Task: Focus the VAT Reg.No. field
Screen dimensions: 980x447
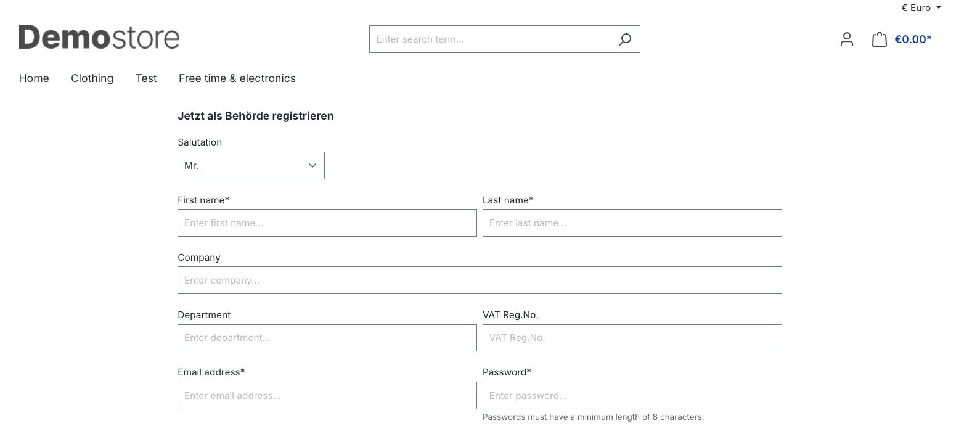Action: coord(632,338)
